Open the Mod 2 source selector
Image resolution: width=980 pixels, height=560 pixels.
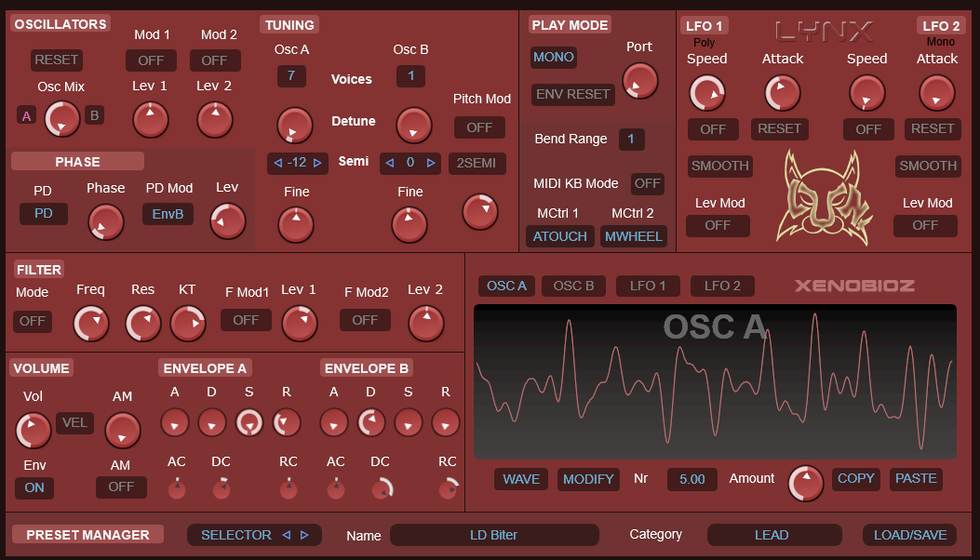tap(215, 60)
